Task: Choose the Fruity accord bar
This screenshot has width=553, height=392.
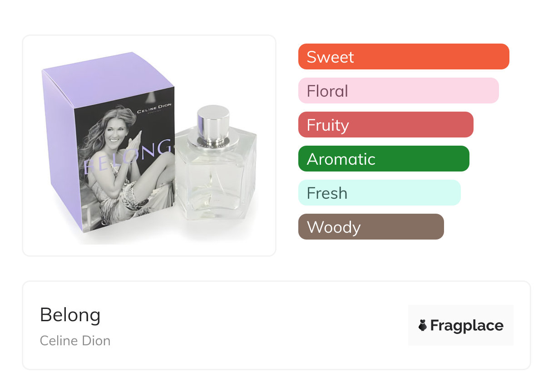Action: pyautogui.click(x=385, y=125)
